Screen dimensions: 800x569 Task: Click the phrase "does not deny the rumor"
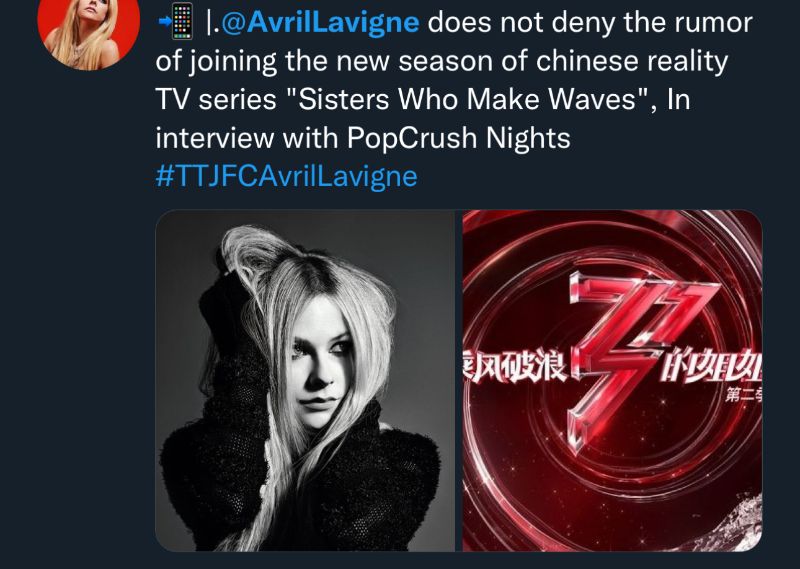pyautogui.click(x=590, y=22)
